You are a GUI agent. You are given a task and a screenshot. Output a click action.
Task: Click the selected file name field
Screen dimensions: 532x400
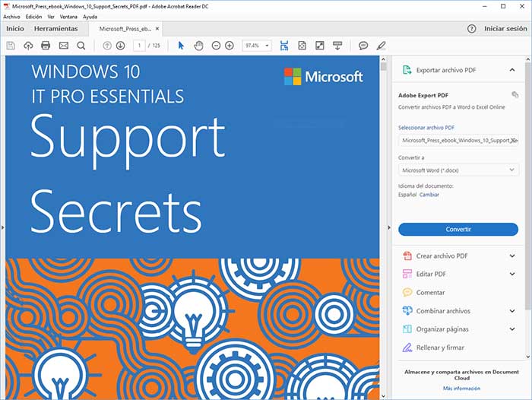point(458,140)
